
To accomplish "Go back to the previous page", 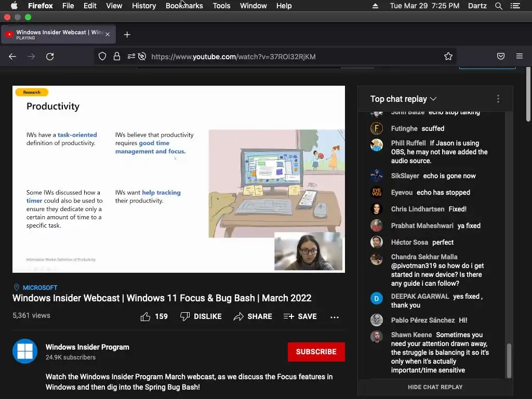I will [x=12, y=56].
